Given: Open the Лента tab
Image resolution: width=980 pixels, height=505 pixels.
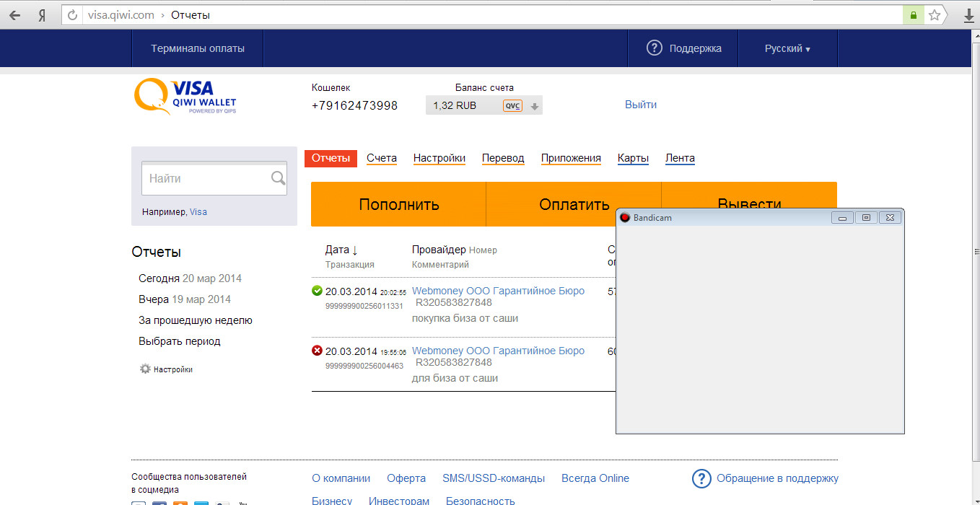Looking at the screenshot, I should pyautogui.click(x=680, y=158).
